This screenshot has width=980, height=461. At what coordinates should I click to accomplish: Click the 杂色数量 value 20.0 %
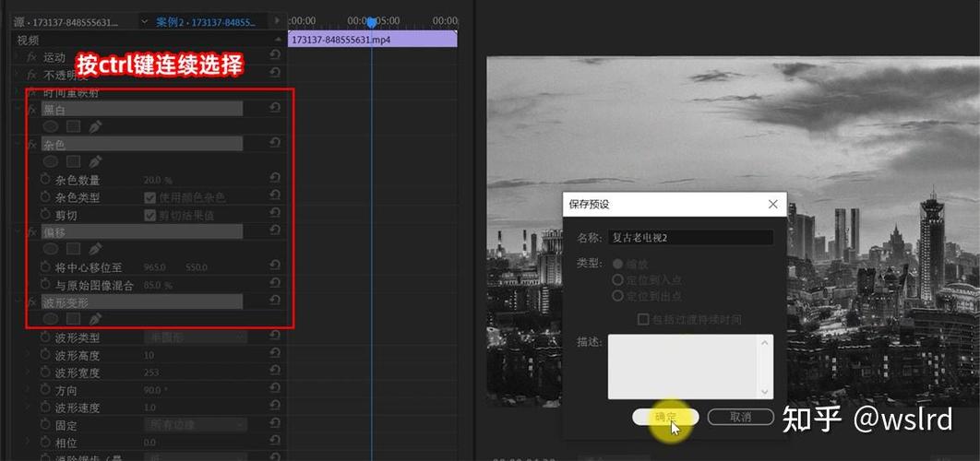point(158,180)
